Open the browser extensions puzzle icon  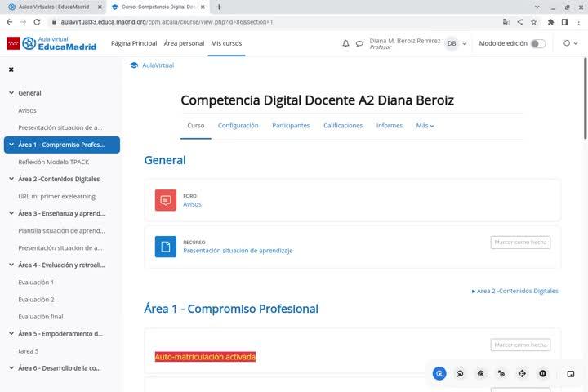(550, 22)
